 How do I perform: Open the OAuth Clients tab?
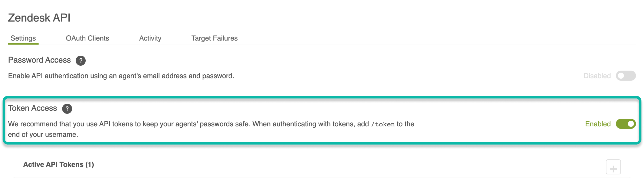click(x=87, y=38)
